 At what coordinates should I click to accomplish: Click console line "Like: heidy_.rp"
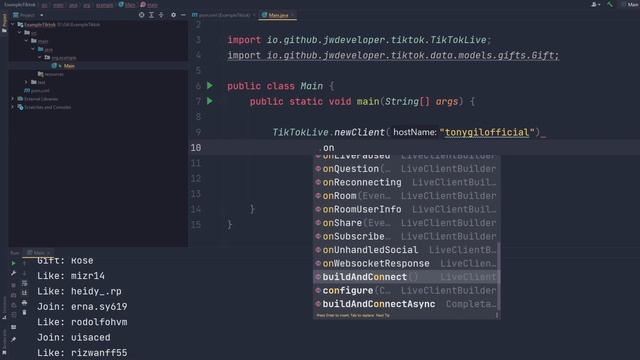79,291
